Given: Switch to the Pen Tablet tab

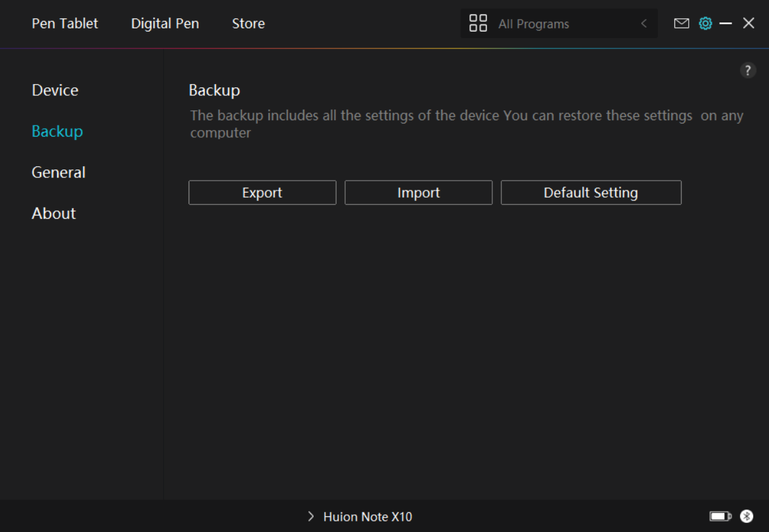Looking at the screenshot, I should click(x=65, y=24).
